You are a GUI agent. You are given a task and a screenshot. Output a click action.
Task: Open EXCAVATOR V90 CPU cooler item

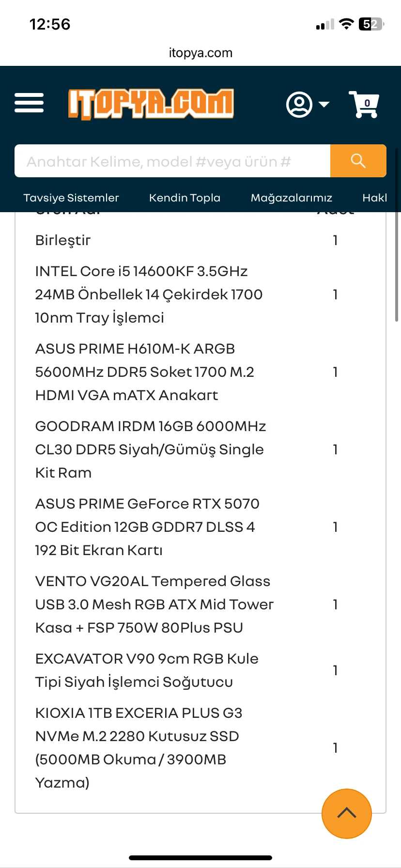pos(146,670)
